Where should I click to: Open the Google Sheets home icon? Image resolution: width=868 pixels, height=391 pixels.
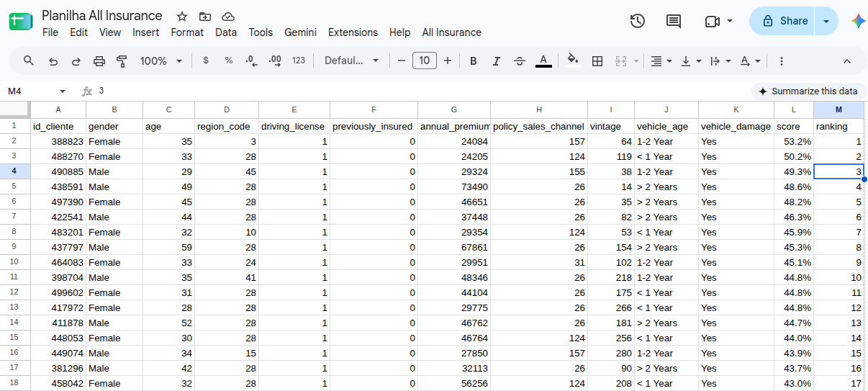pyautogui.click(x=21, y=22)
